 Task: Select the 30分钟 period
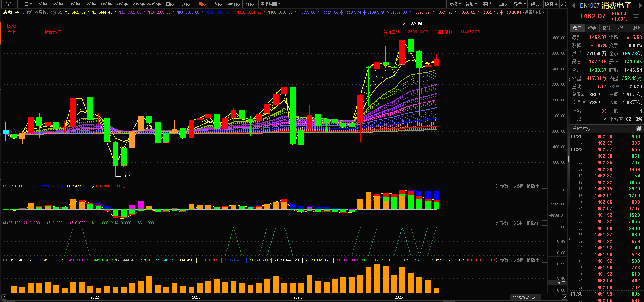(x=106, y=4)
